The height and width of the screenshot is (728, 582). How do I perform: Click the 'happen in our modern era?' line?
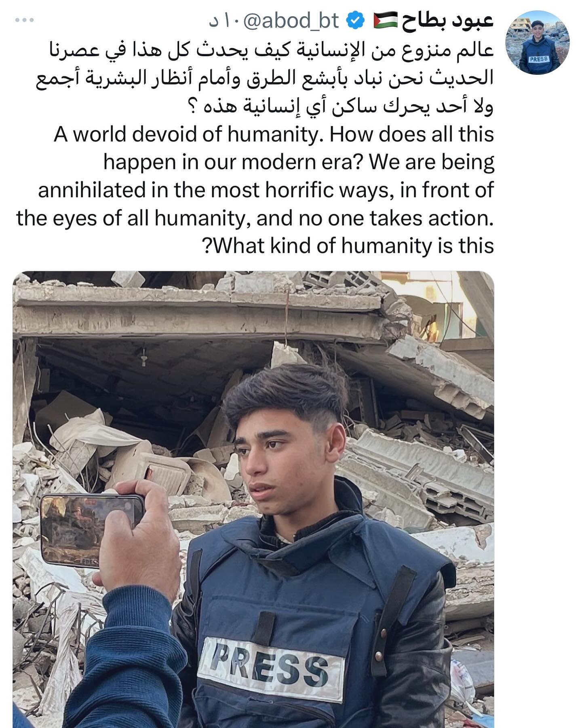tap(299, 162)
